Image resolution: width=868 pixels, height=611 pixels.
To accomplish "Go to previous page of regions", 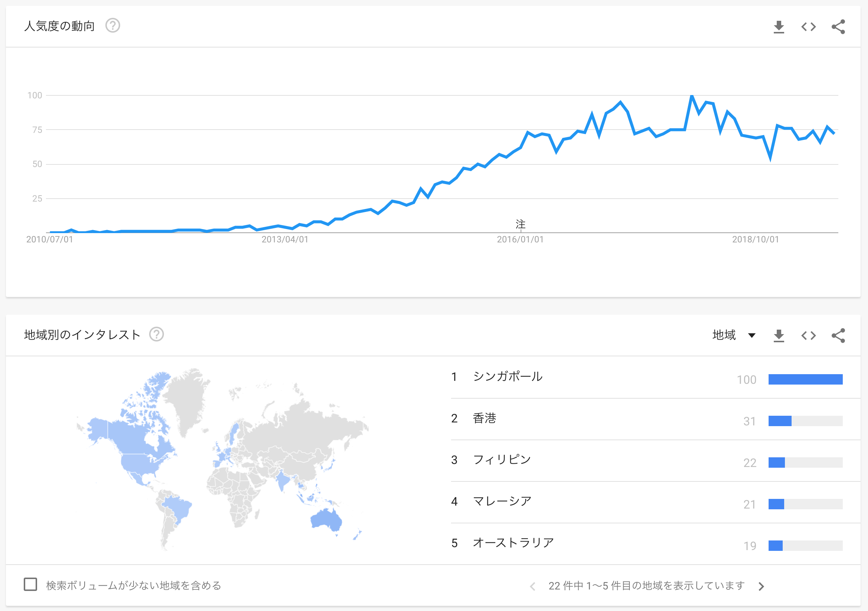I will point(532,586).
